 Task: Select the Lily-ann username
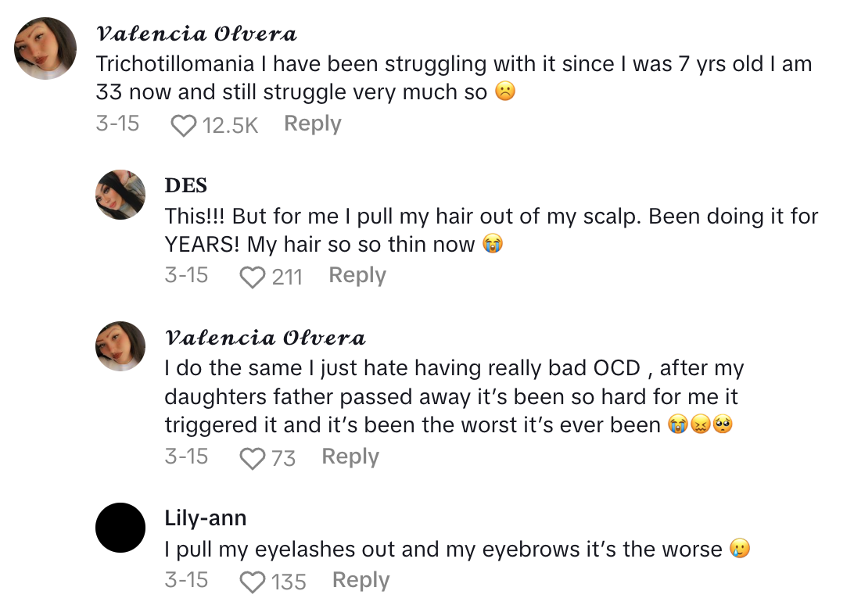(205, 518)
